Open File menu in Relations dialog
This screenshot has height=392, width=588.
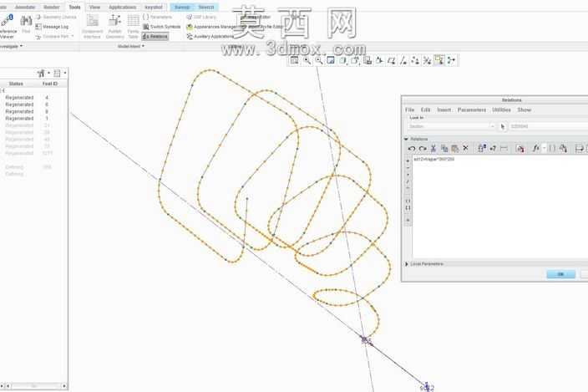[410, 109]
